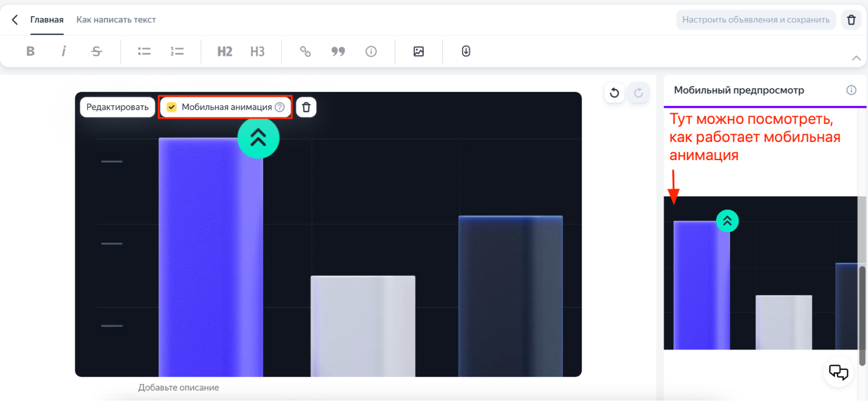868x401 pixels.
Task: Apply italic formatting
Action: [x=63, y=51]
